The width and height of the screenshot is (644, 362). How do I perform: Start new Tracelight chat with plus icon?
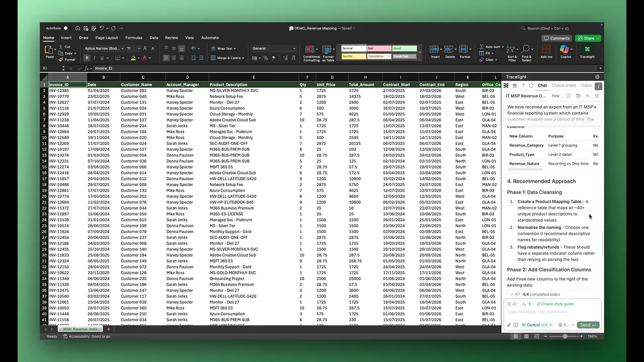click(x=587, y=96)
